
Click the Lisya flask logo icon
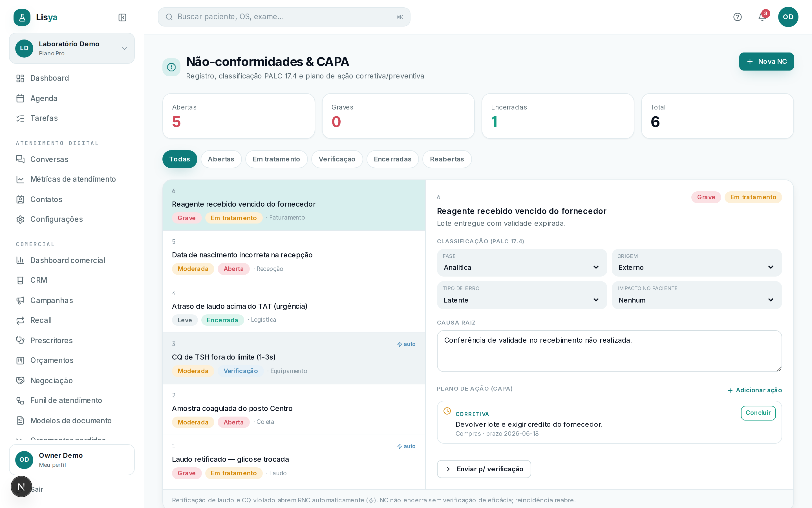pos(22,17)
